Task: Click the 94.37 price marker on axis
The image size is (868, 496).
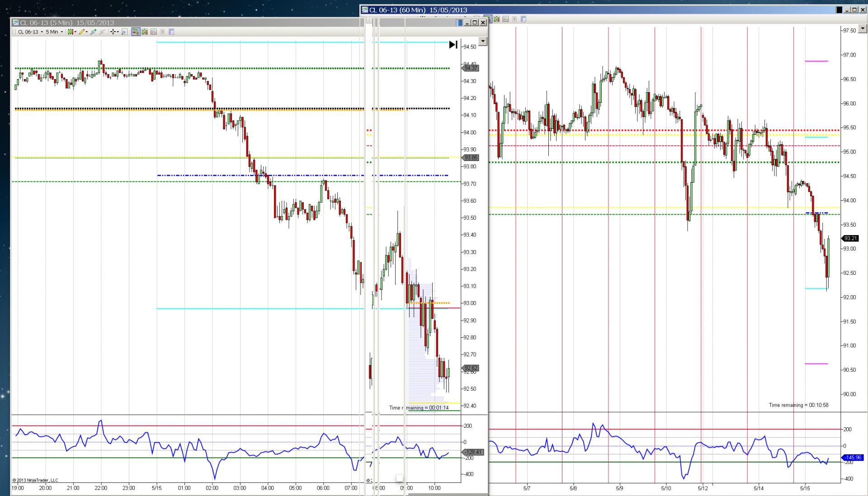Action: click(470, 68)
